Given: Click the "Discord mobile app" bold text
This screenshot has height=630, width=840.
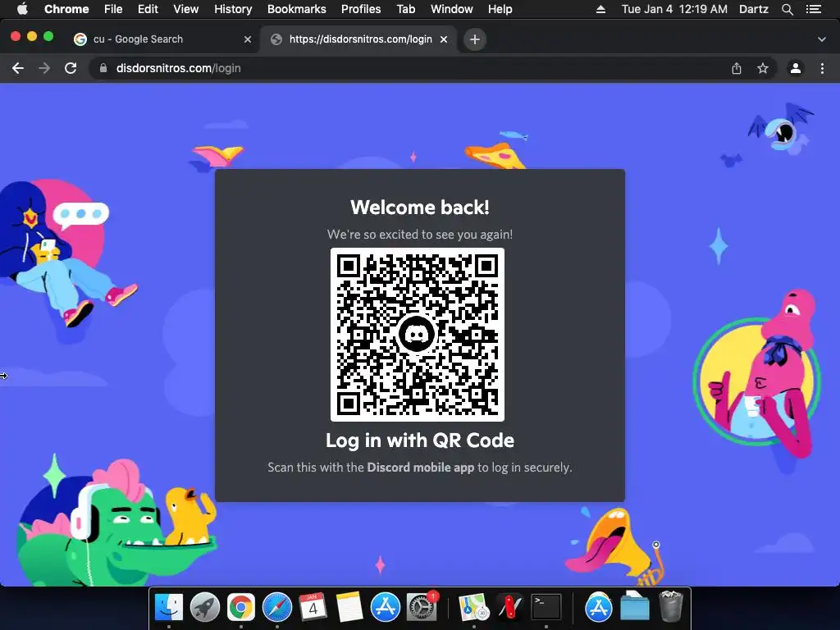Looking at the screenshot, I should coord(421,467).
